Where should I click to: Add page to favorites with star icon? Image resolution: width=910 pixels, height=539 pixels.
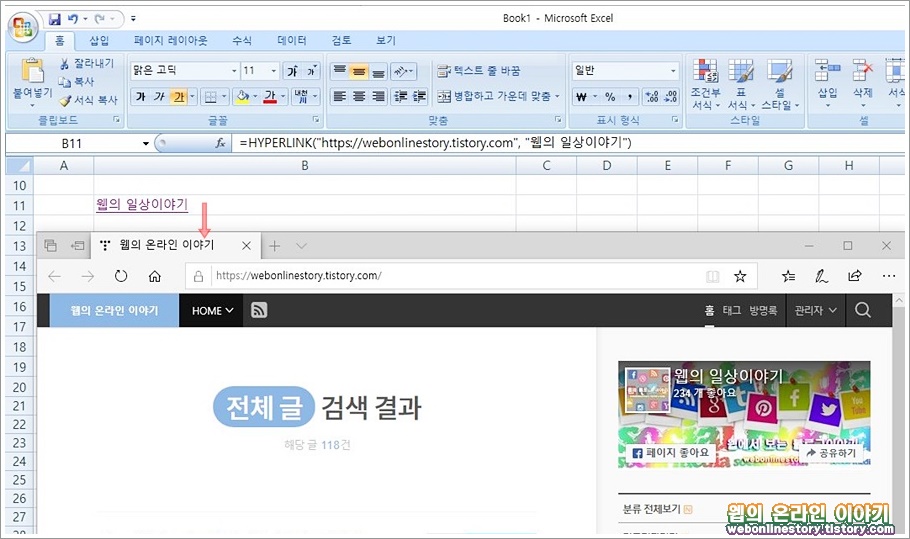(740, 276)
